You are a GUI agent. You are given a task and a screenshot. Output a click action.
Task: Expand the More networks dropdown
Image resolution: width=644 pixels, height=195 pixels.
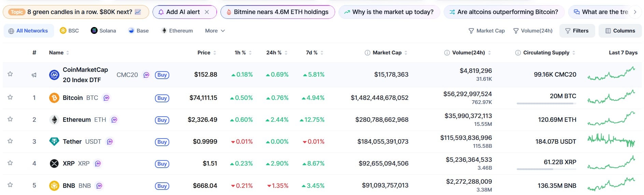(215, 31)
